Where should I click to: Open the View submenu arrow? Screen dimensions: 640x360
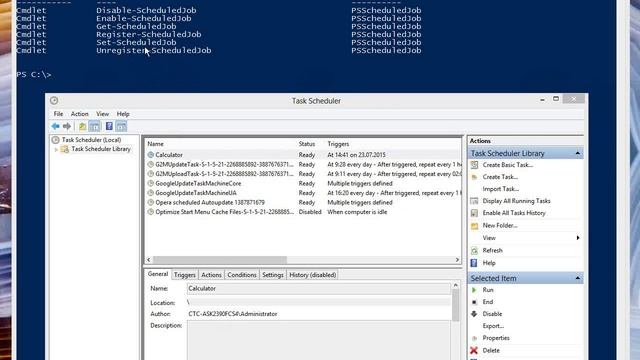(578, 238)
